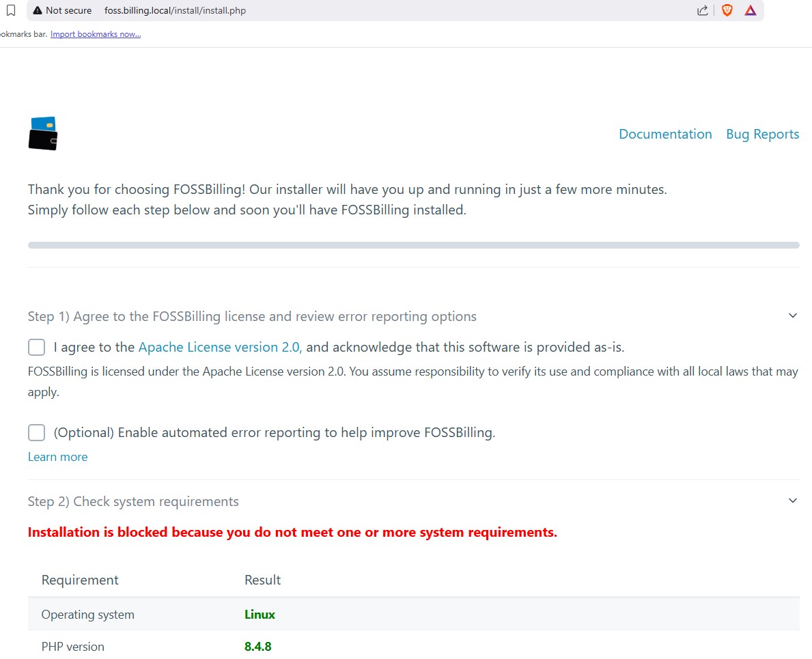This screenshot has width=812, height=659.
Task: Open the Apache License version 2.0 link
Action: 220,348
